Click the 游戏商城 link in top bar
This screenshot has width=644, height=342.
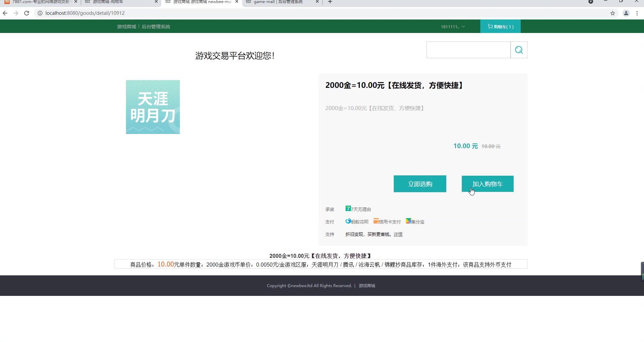coord(126,27)
